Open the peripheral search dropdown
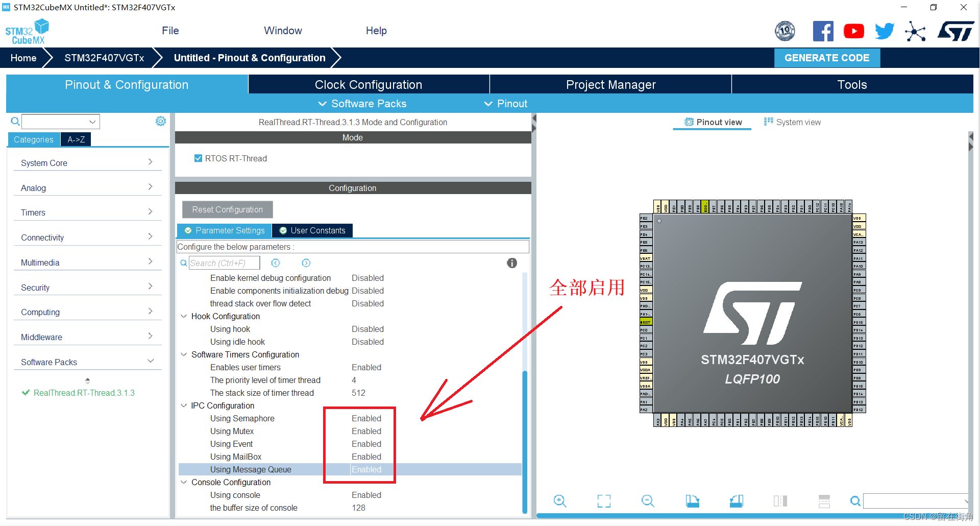This screenshot has width=980, height=526. 92,122
